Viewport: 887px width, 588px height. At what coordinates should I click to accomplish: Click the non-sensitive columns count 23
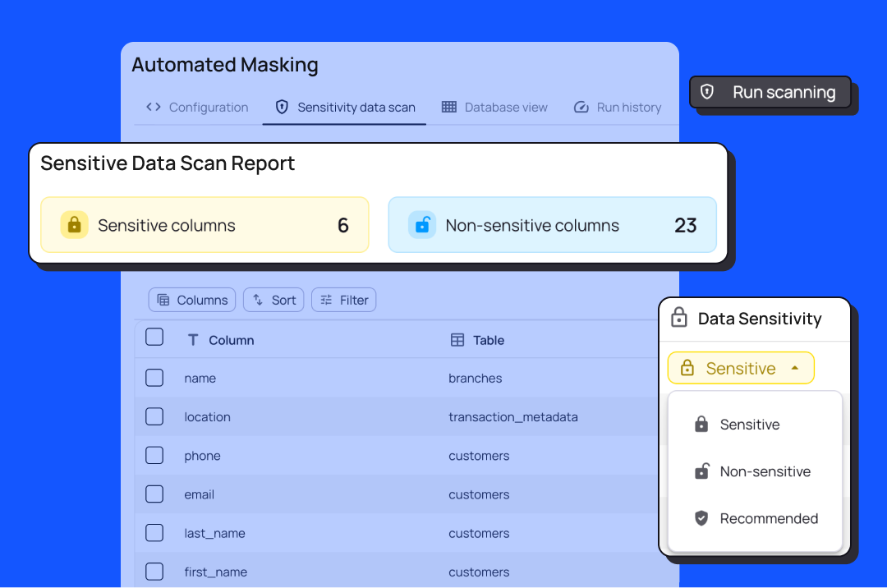pyautogui.click(x=685, y=226)
